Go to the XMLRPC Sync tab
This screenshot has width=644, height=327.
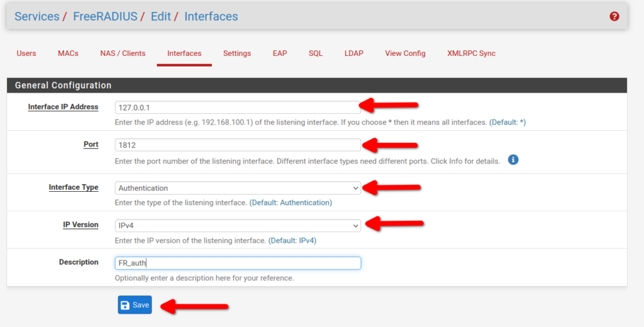[471, 53]
